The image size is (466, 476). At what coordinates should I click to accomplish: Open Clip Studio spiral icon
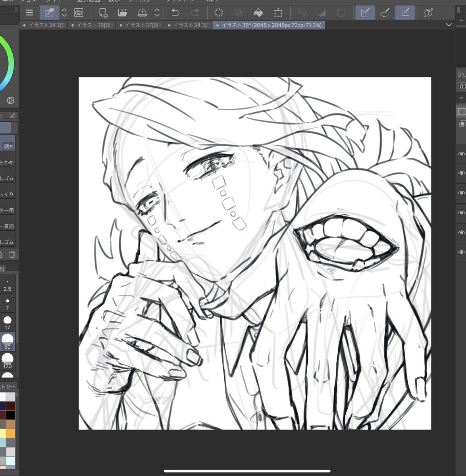(78, 13)
